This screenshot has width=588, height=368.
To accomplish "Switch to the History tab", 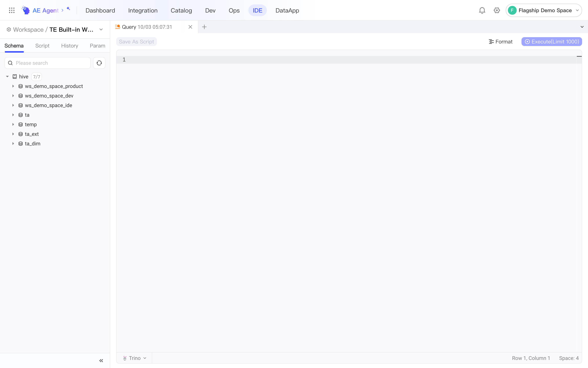I will pos(69,46).
